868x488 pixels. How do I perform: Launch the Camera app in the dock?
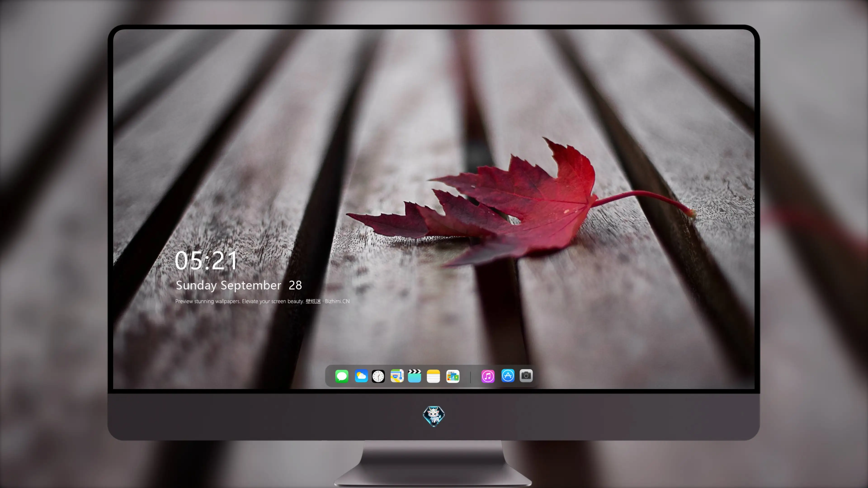point(526,375)
